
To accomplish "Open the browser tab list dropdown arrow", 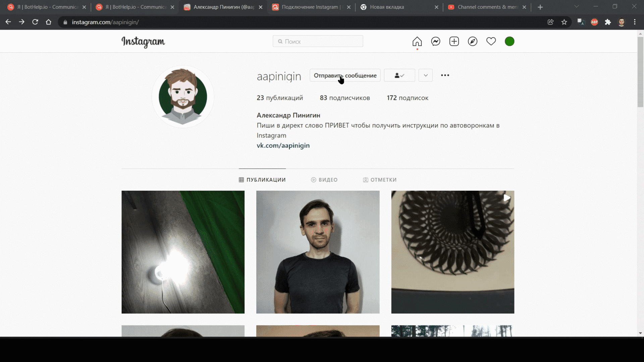I will coord(577,6).
